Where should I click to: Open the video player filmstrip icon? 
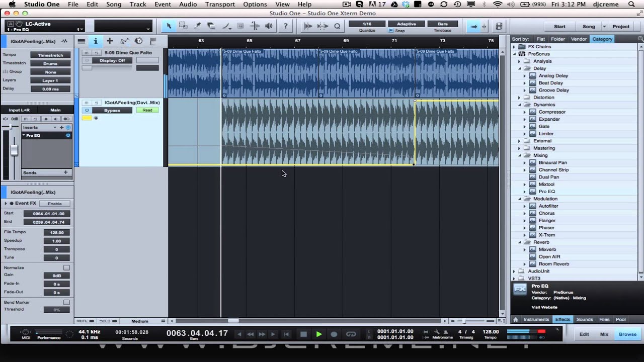tap(499, 26)
